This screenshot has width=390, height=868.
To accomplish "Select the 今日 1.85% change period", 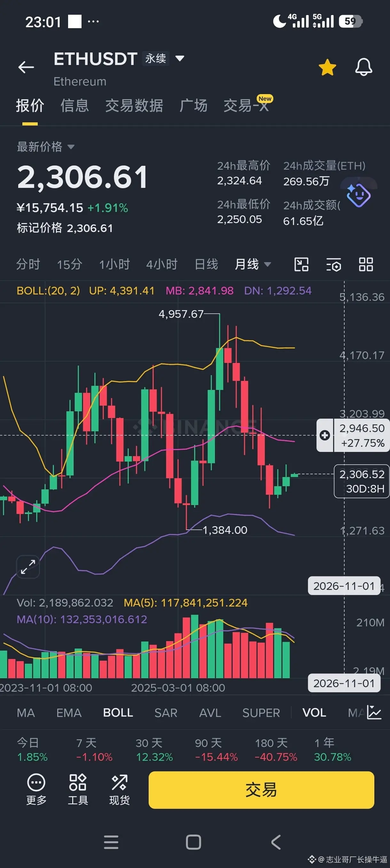I will click(x=32, y=750).
